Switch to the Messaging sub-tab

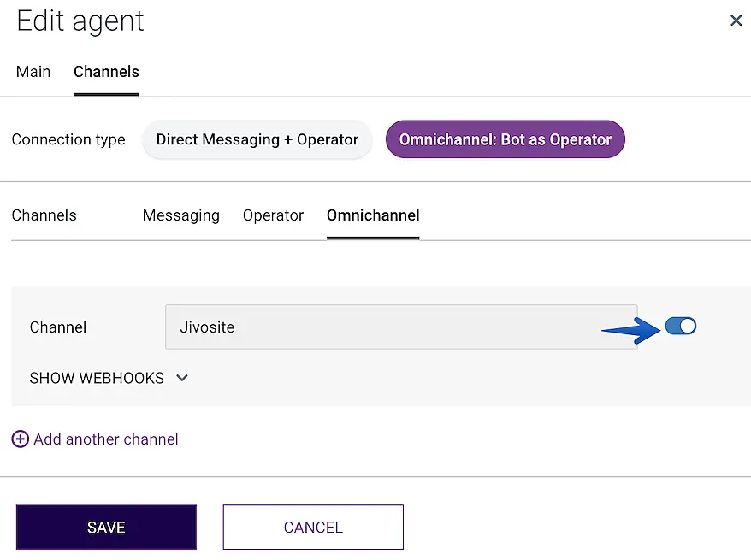pyautogui.click(x=180, y=215)
